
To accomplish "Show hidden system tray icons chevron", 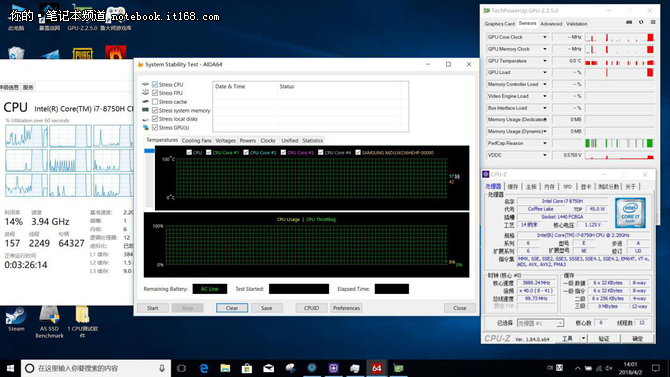I will (x=578, y=368).
